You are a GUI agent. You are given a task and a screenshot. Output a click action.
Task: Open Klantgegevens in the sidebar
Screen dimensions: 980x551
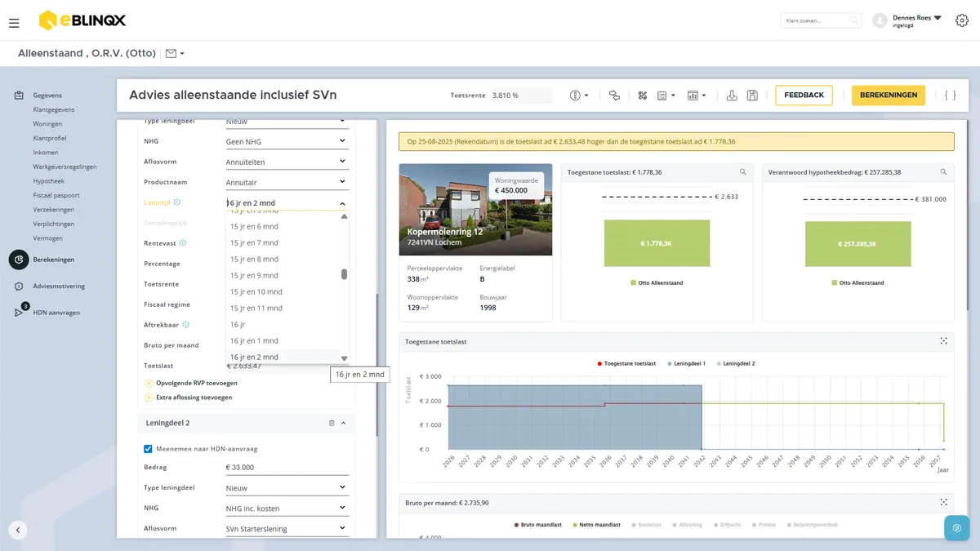point(54,109)
